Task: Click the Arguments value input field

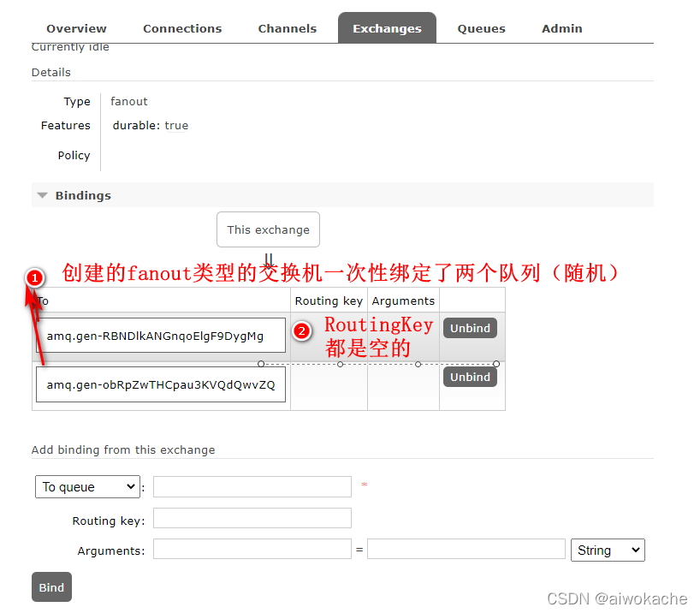Action: (x=466, y=549)
